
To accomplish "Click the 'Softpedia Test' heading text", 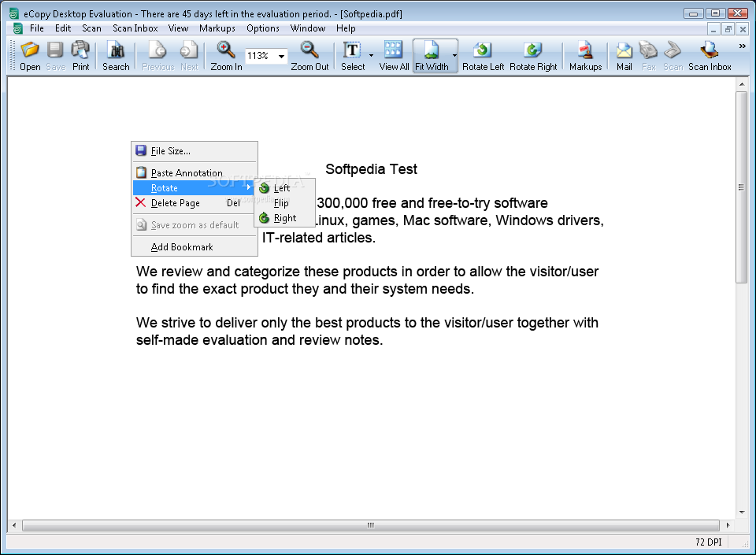I will 371,169.
